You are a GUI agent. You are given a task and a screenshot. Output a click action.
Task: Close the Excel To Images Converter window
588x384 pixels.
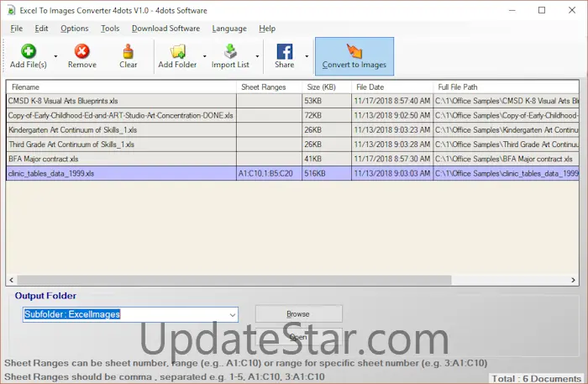click(572, 10)
